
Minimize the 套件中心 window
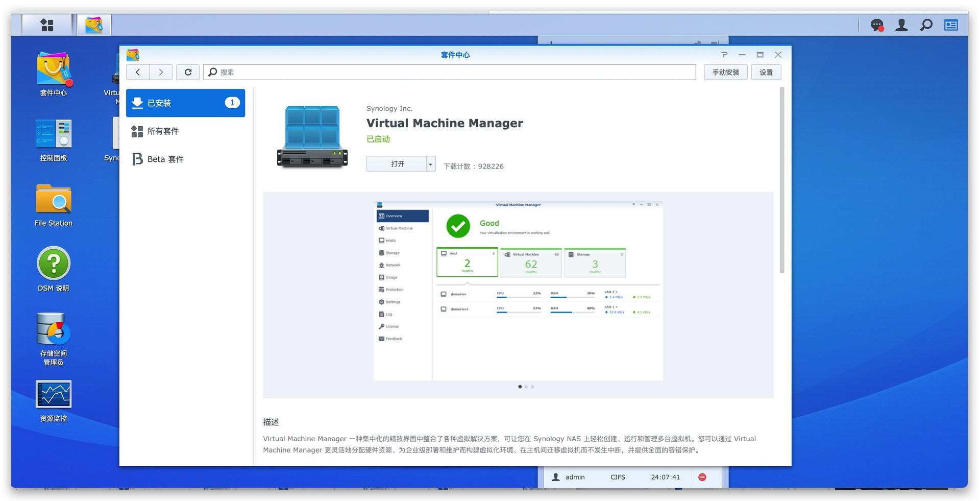click(742, 55)
